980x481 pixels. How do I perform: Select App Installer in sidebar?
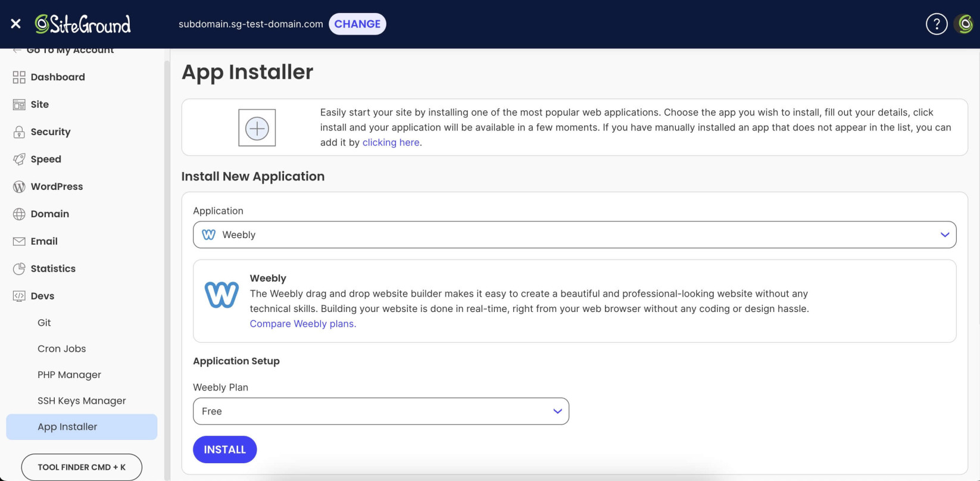[x=82, y=427]
